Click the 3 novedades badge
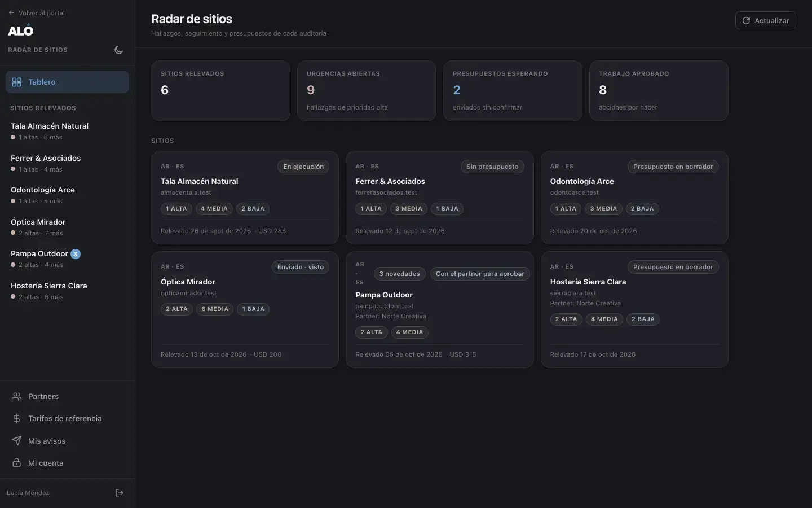 [x=399, y=274]
